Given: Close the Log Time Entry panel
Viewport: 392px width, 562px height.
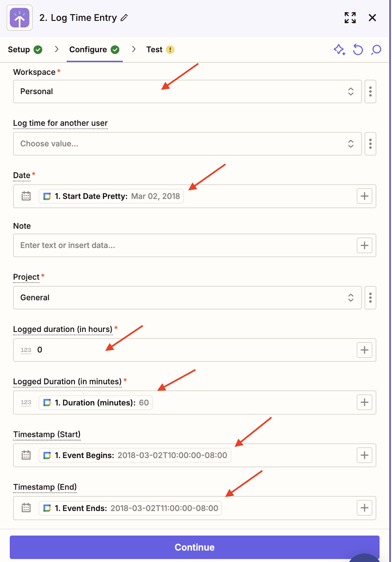Looking at the screenshot, I should pos(372,18).
